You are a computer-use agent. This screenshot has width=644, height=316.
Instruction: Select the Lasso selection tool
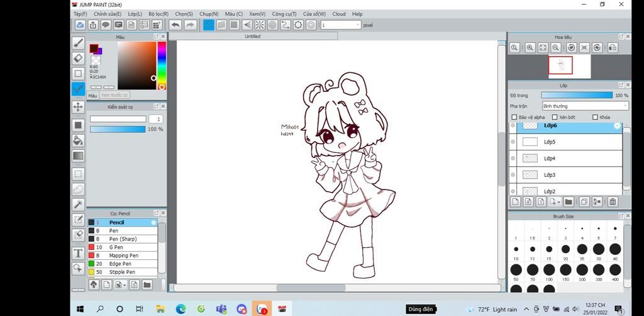[x=78, y=189]
